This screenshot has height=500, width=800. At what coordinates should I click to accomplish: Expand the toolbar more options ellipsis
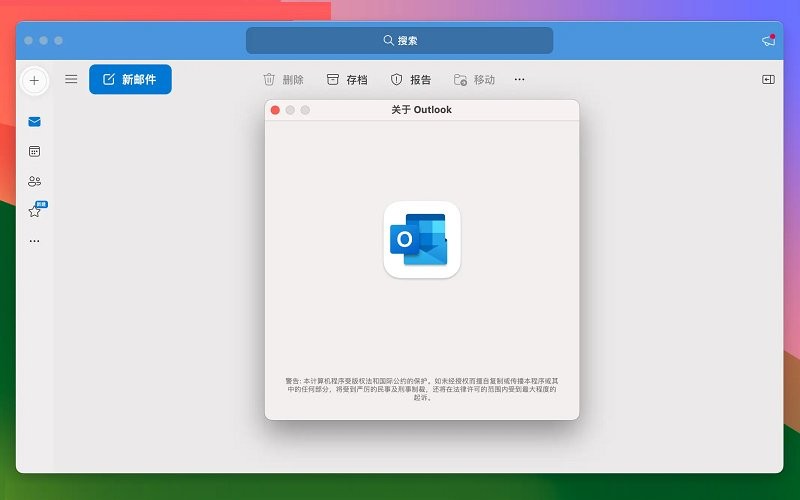pyautogui.click(x=519, y=80)
